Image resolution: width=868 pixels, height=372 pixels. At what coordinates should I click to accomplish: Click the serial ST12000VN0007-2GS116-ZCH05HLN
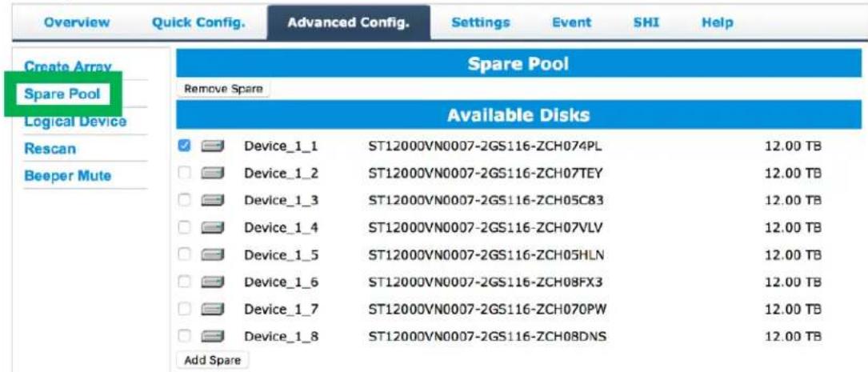tap(486, 254)
